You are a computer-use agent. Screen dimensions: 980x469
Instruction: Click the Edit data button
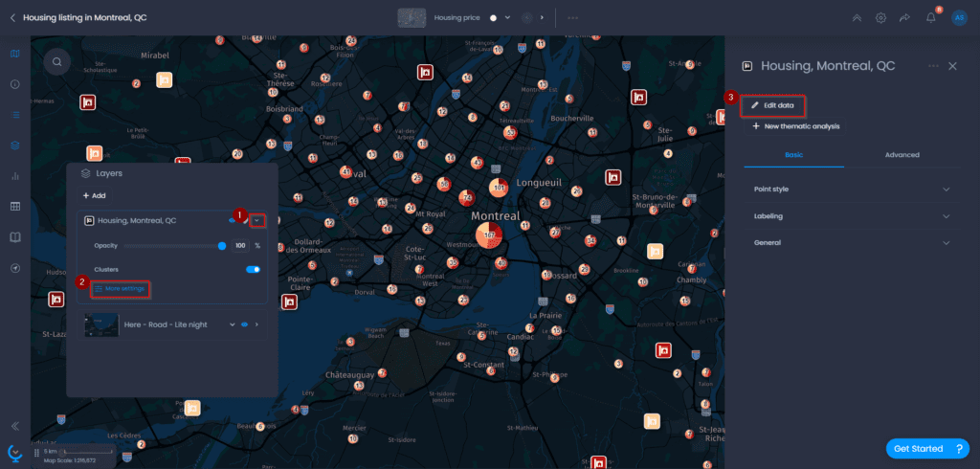coord(772,105)
